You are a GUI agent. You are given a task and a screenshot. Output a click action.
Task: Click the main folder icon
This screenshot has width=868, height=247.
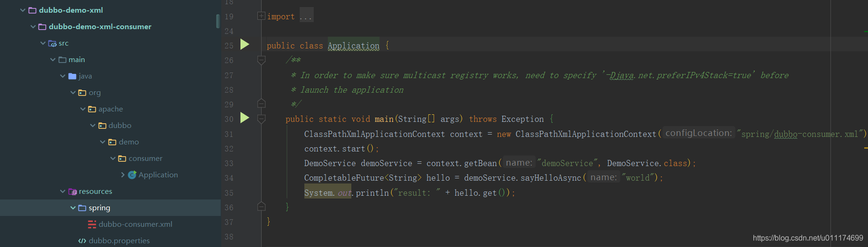click(x=62, y=59)
